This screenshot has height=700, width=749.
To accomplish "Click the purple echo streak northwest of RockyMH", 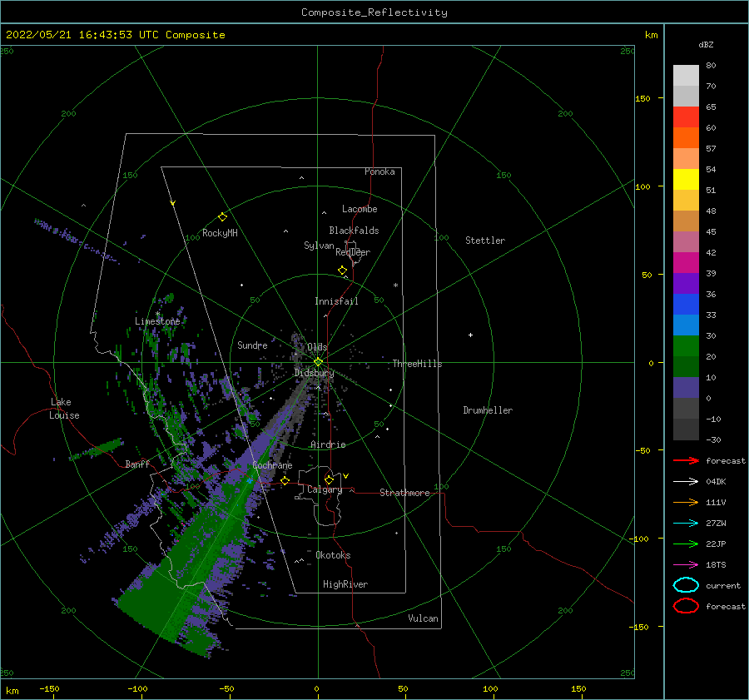I will (77, 241).
